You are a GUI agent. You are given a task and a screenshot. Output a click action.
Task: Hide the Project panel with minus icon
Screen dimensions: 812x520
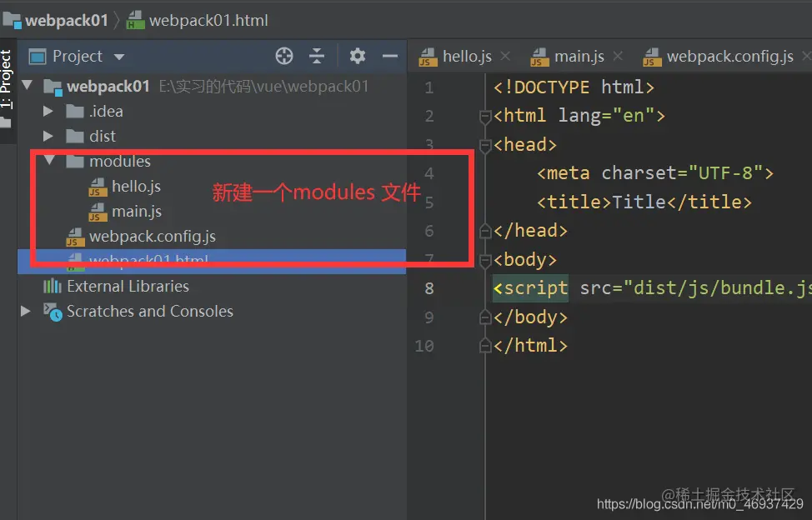390,56
